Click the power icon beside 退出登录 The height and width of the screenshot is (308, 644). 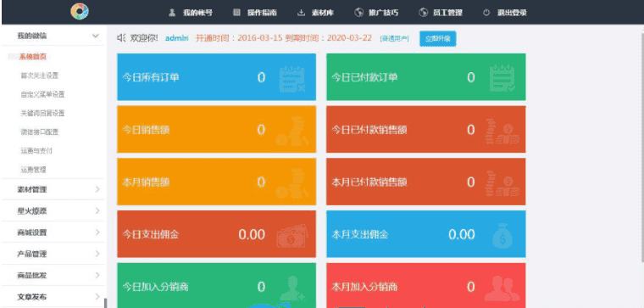[x=486, y=13]
